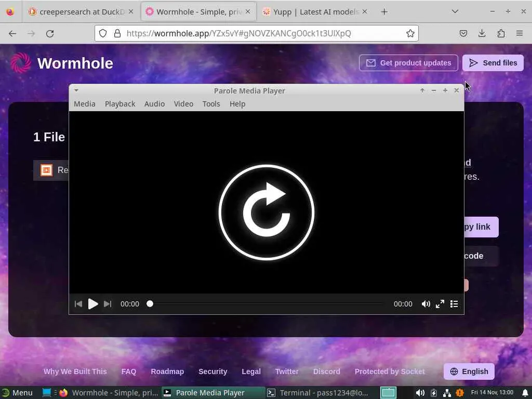Open the Roadmap footer link
The image size is (532, 399).
[167, 371]
